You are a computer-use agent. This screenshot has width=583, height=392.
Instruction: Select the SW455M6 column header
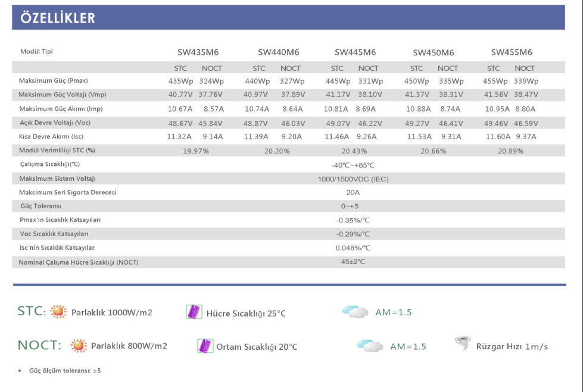[x=512, y=52]
